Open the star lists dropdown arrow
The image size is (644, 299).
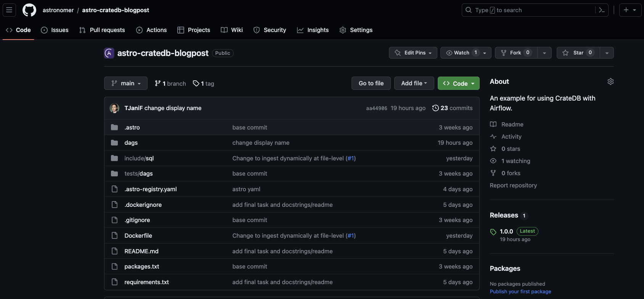(x=607, y=53)
